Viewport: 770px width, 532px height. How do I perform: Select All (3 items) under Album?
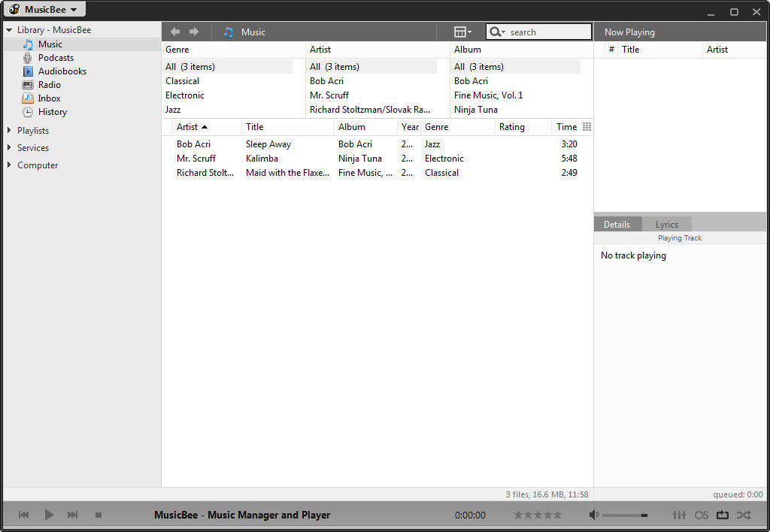(516, 67)
